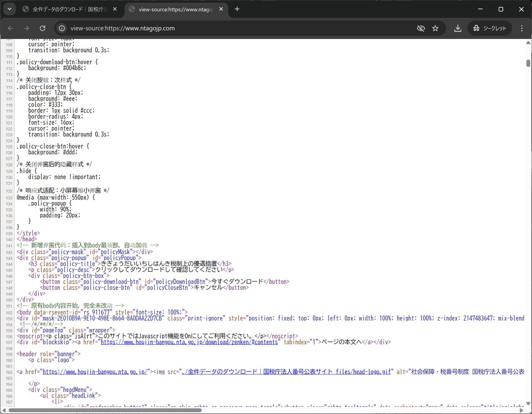This screenshot has height=414, width=532.
Task: Click the .hide { selector line
Action: click(x=26, y=171)
